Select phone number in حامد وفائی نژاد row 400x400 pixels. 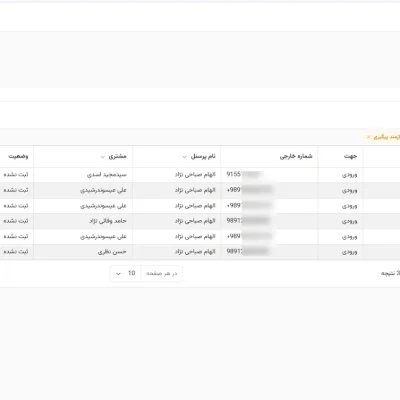pos(248,221)
